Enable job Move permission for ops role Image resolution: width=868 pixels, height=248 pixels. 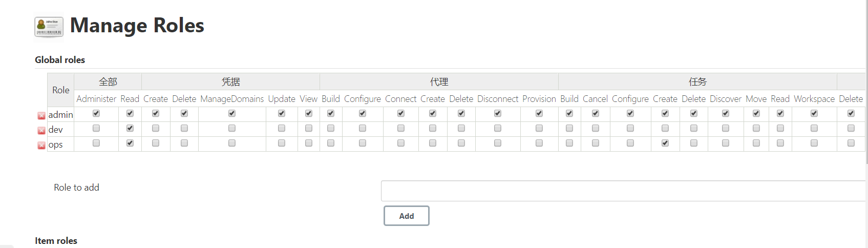756,143
